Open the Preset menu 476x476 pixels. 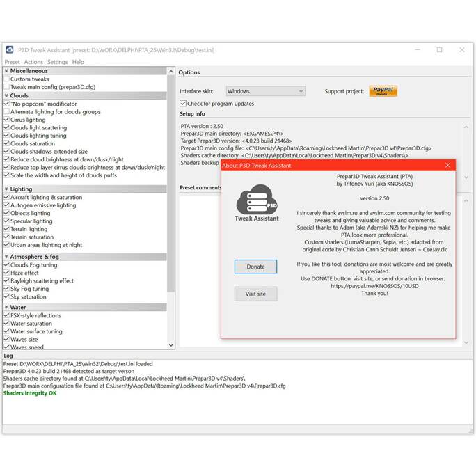(x=12, y=62)
